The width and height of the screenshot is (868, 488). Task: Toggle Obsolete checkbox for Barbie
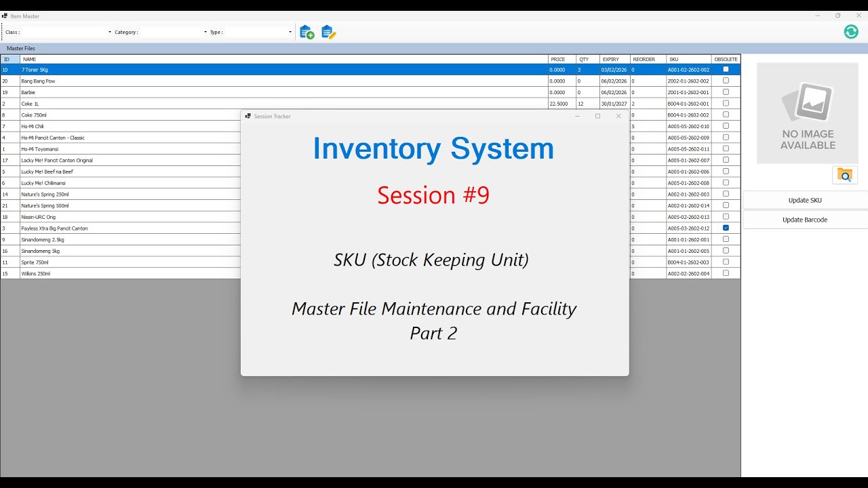pyautogui.click(x=726, y=92)
